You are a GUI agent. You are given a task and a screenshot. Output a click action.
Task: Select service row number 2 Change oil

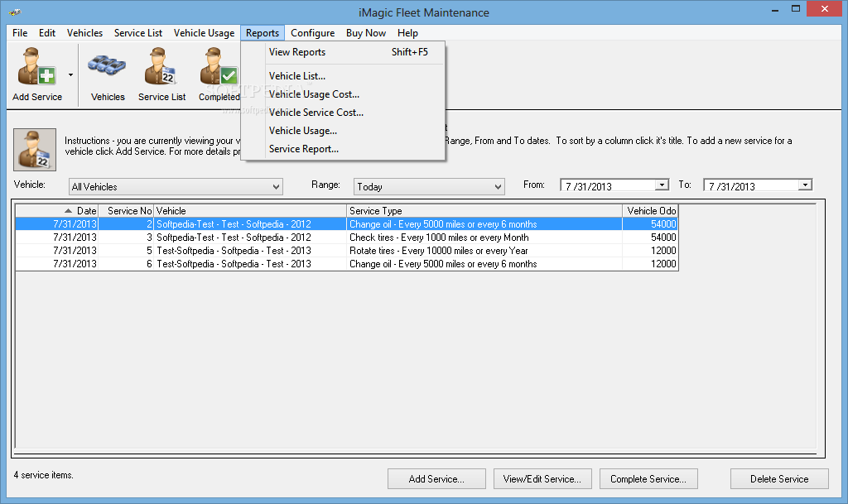coord(346,224)
